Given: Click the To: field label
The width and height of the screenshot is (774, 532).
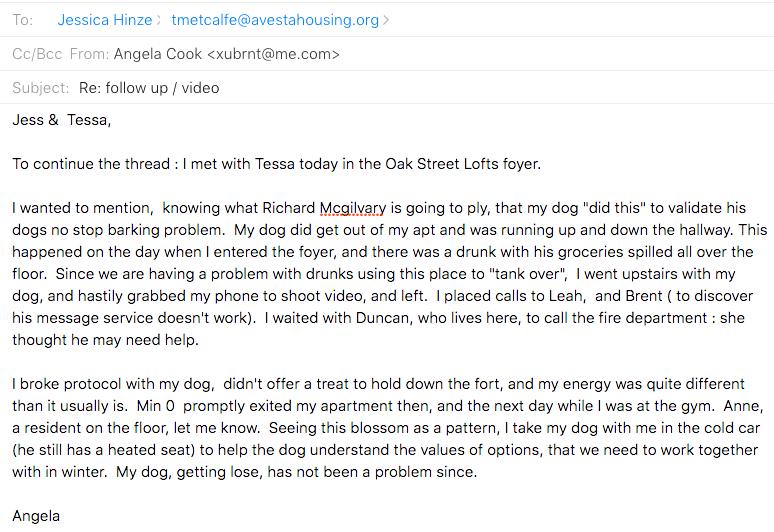Looking at the screenshot, I should (x=23, y=20).
